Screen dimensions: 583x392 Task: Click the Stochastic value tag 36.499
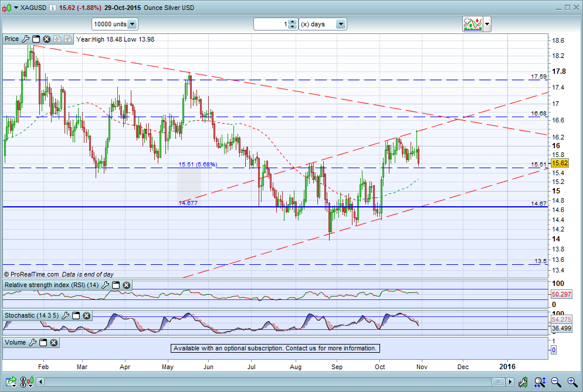coord(561,328)
